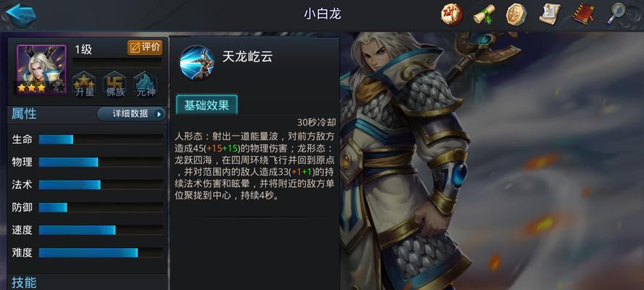Open the red 试 trial badge icon
The height and width of the screenshot is (290, 644).
(451, 14)
